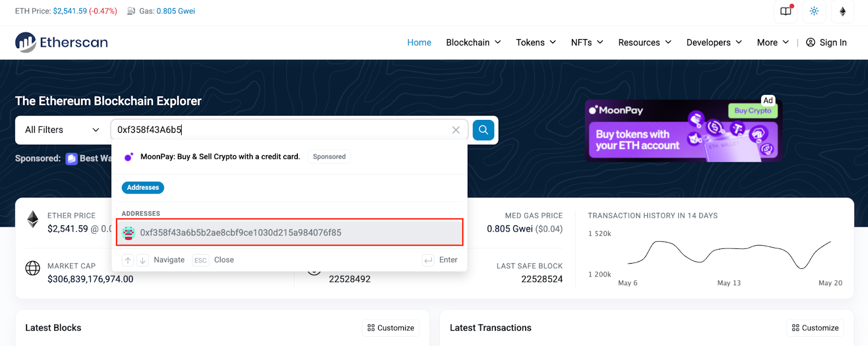868x346 pixels.
Task: Click the Sponsored tag
Action: point(329,157)
